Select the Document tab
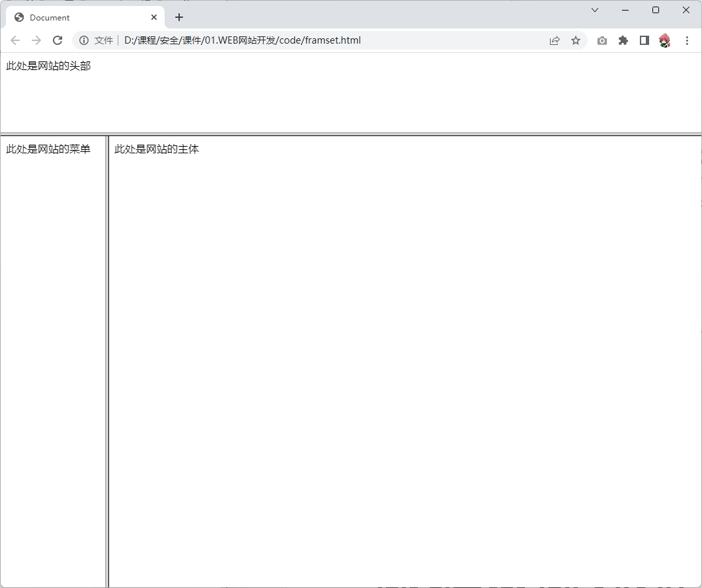The width and height of the screenshot is (702, 588). click(x=73, y=17)
